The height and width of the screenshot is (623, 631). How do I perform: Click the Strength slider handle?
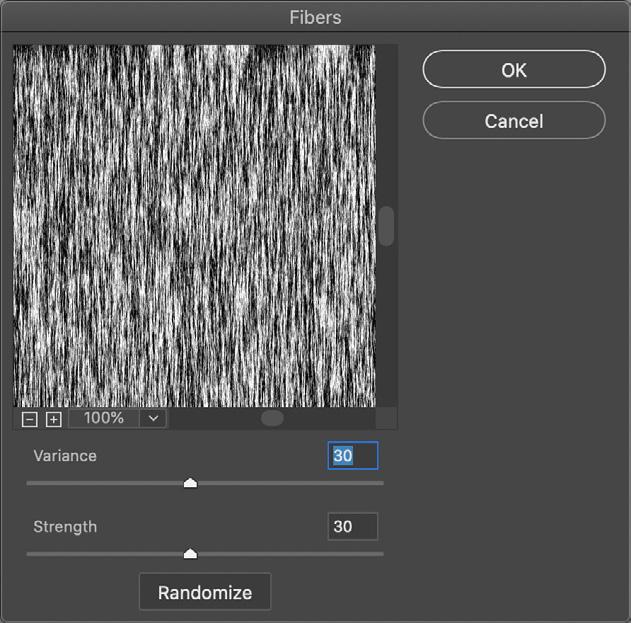(x=190, y=553)
